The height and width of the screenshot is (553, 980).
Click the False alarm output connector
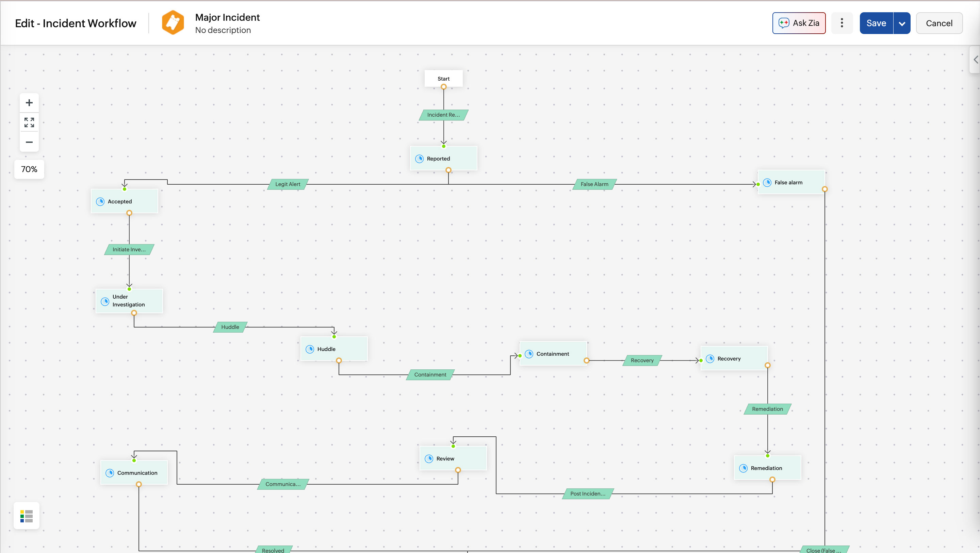click(825, 189)
